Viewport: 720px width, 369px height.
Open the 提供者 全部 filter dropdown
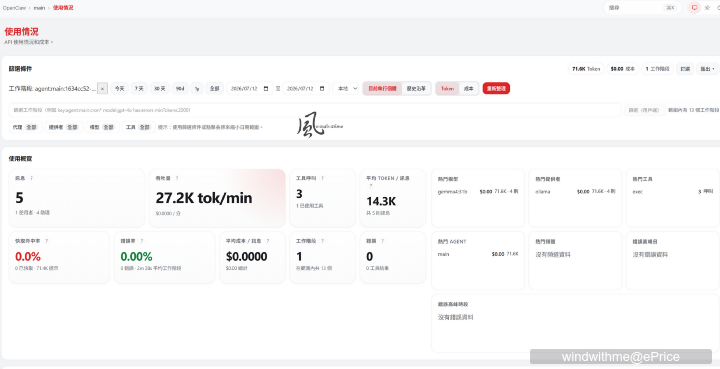coord(63,127)
